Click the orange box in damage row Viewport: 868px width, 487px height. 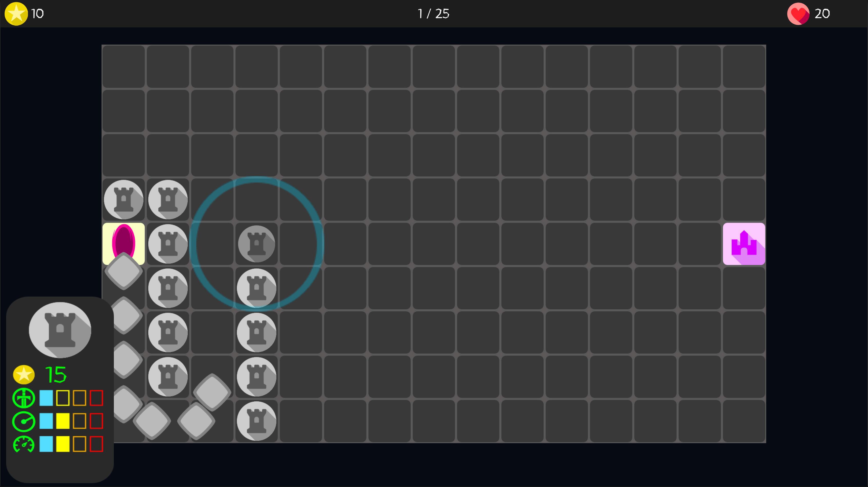(x=79, y=398)
